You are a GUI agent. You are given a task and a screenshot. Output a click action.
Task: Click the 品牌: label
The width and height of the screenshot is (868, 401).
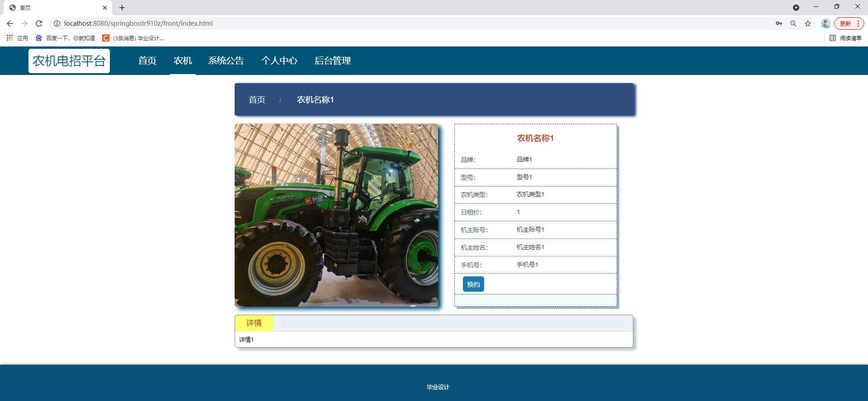pos(468,160)
